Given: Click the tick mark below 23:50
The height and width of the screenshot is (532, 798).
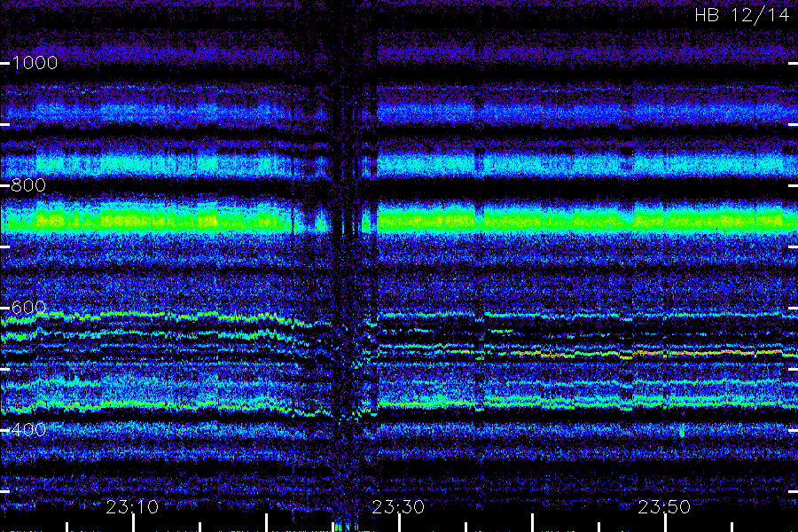Looking at the screenshot, I should (665, 523).
